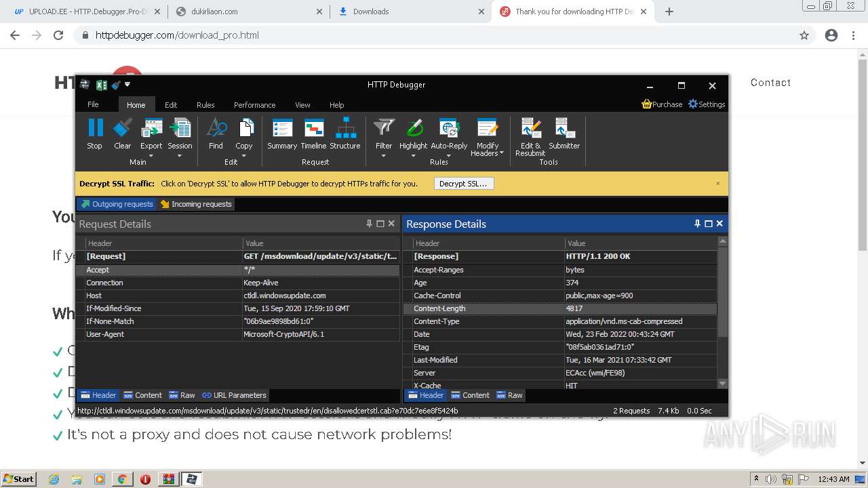Click the Windows Start button

(19, 479)
